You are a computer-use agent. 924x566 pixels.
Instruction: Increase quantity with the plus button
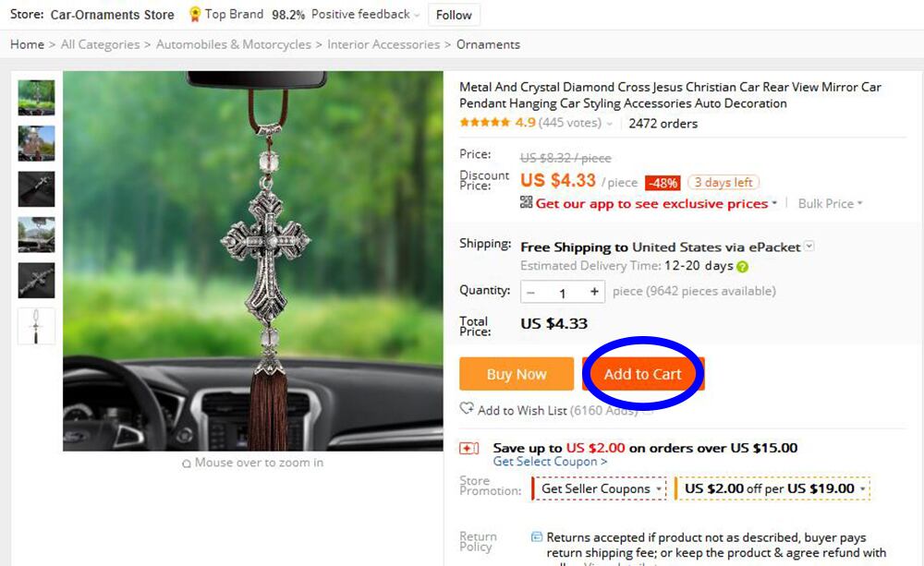pyautogui.click(x=593, y=292)
